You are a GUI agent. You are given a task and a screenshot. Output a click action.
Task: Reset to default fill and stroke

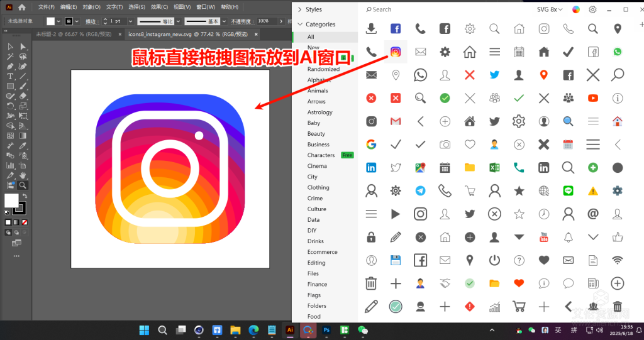[x=7, y=212]
